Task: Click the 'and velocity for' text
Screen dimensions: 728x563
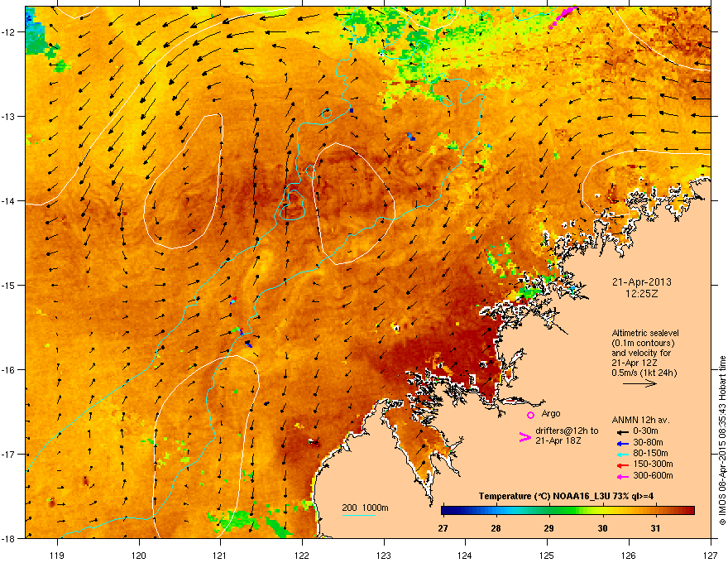Action: coord(641,353)
